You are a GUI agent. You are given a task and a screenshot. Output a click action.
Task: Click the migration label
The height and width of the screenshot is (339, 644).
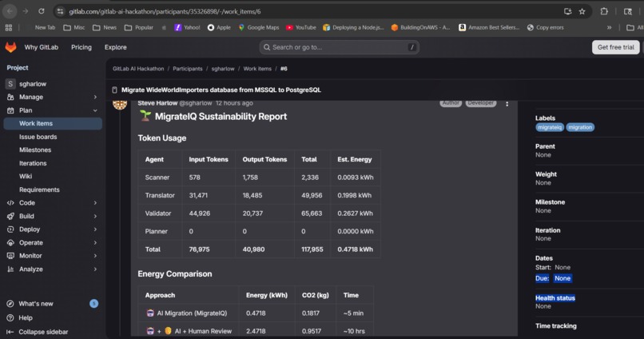[x=580, y=127]
